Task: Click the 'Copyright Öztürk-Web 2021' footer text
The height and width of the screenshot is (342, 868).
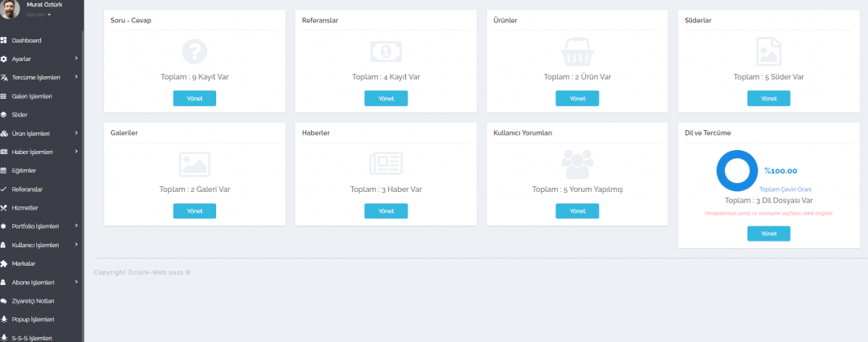Action: 142,272
